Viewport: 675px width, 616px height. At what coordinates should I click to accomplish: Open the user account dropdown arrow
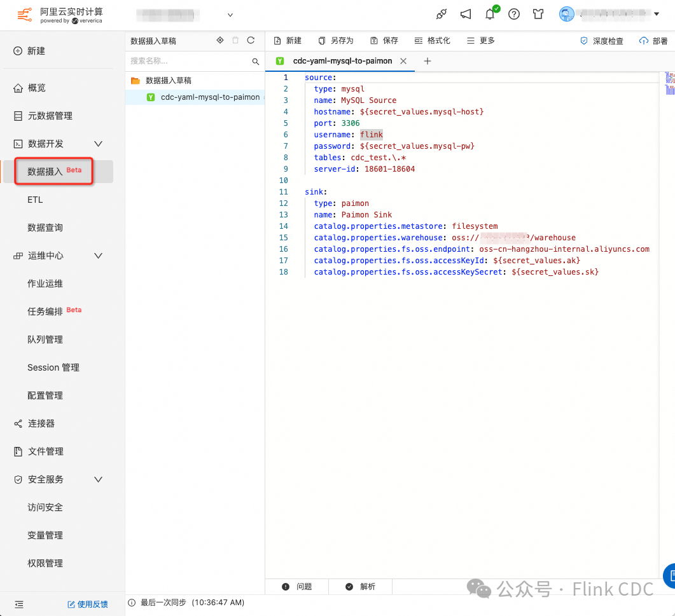657,14
